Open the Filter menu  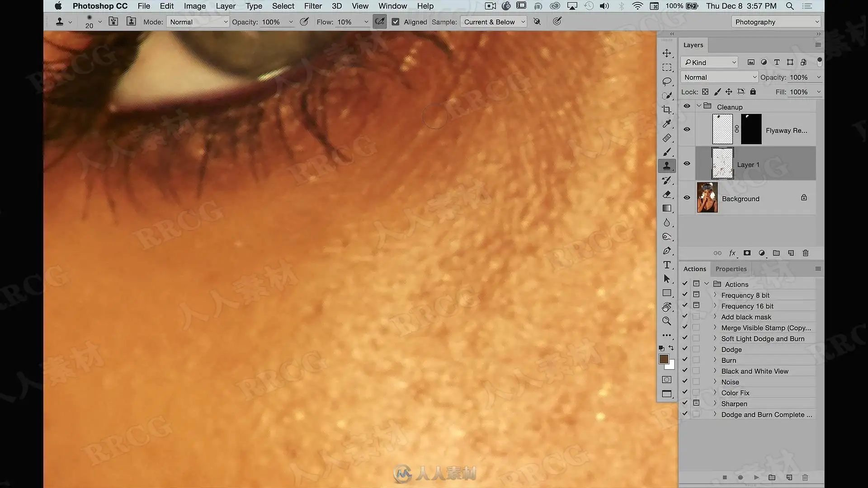pos(313,6)
